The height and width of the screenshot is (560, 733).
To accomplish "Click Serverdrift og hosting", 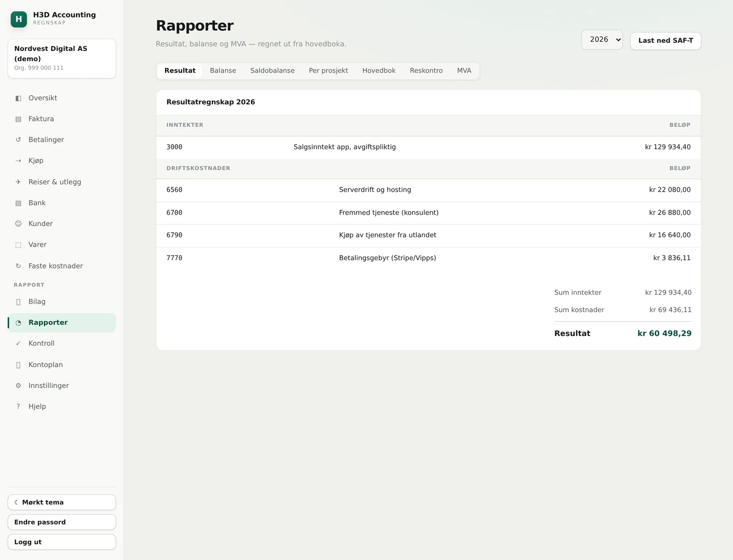I will [375, 190].
